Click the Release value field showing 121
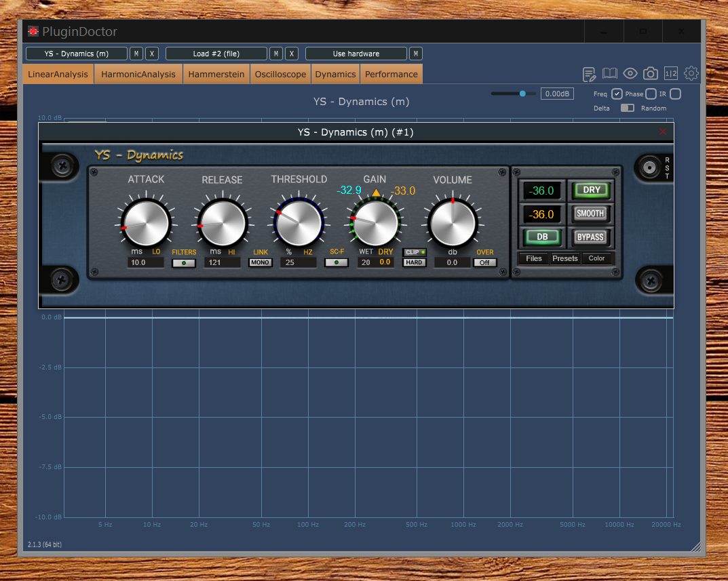Screen dimensions: 728x581 [222, 262]
